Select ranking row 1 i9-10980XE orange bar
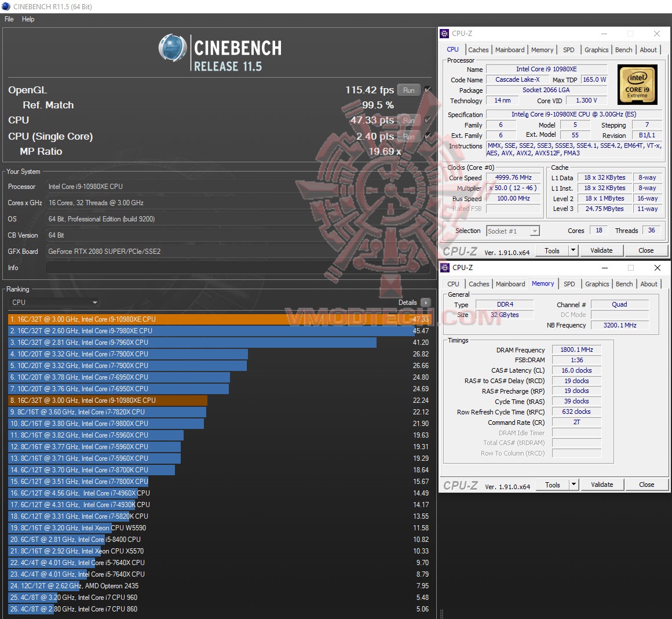The width and height of the screenshot is (672, 619). click(219, 319)
